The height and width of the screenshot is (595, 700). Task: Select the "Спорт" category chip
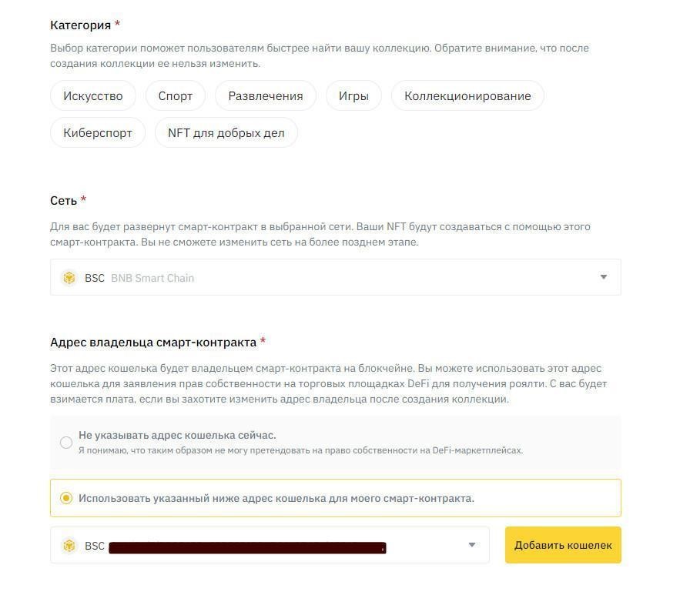click(175, 95)
